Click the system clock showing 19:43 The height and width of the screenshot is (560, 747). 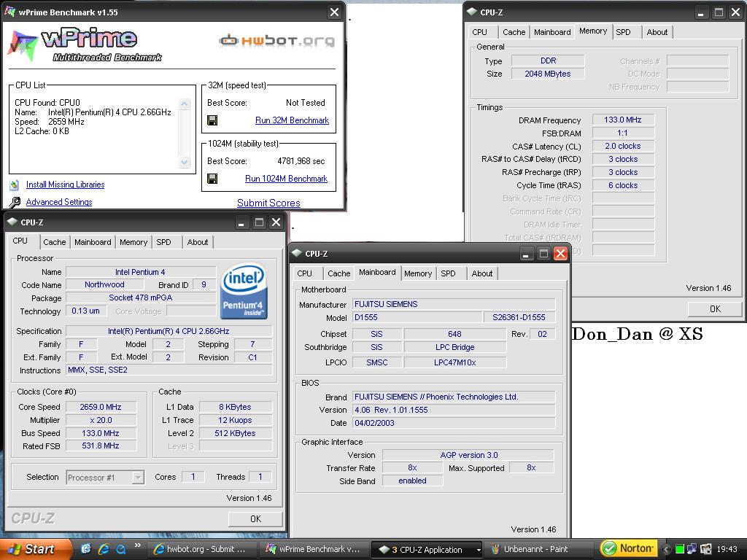[x=727, y=549]
